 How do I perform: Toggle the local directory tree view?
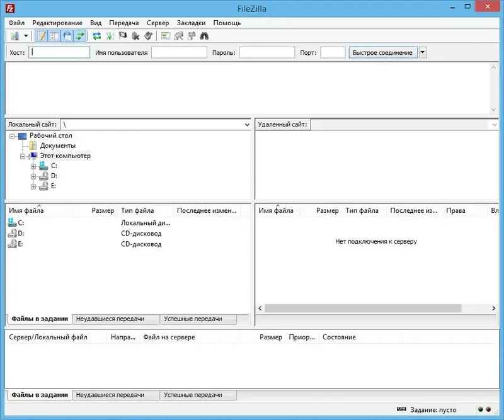[53, 36]
